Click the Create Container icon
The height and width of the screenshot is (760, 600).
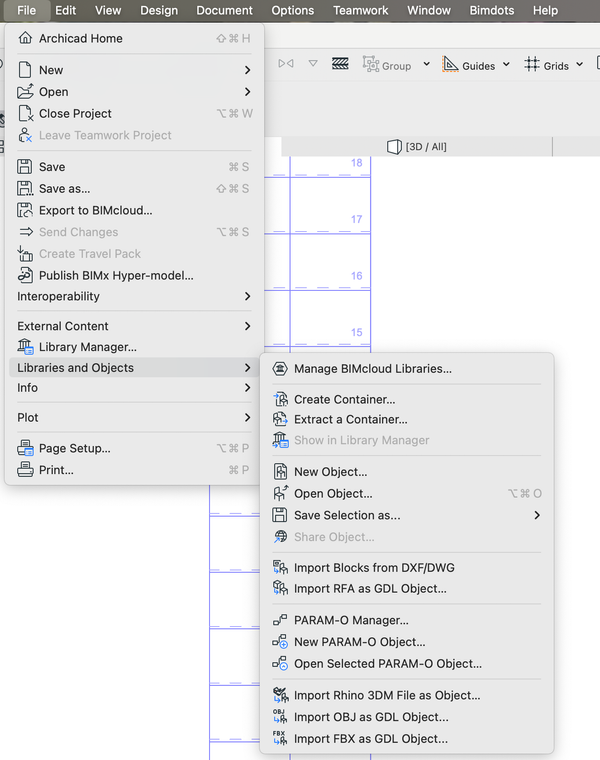tap(280, 399)
